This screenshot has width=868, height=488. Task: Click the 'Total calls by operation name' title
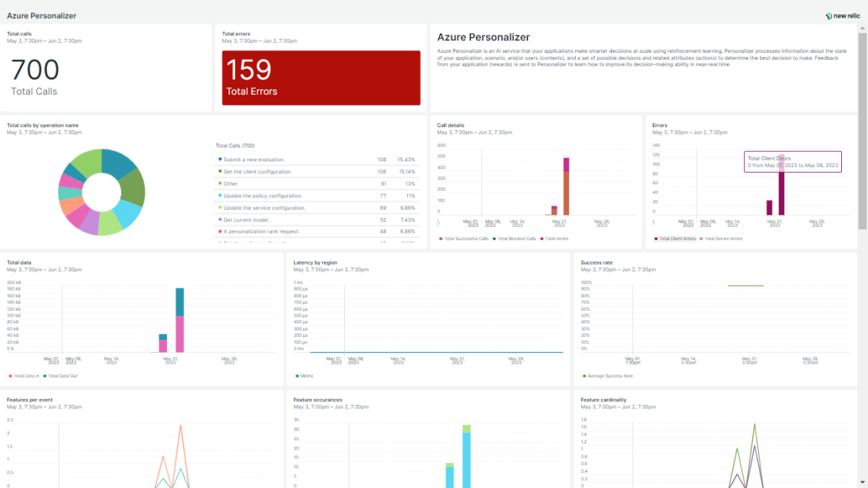pyautogui.click(x=43, y=125)
